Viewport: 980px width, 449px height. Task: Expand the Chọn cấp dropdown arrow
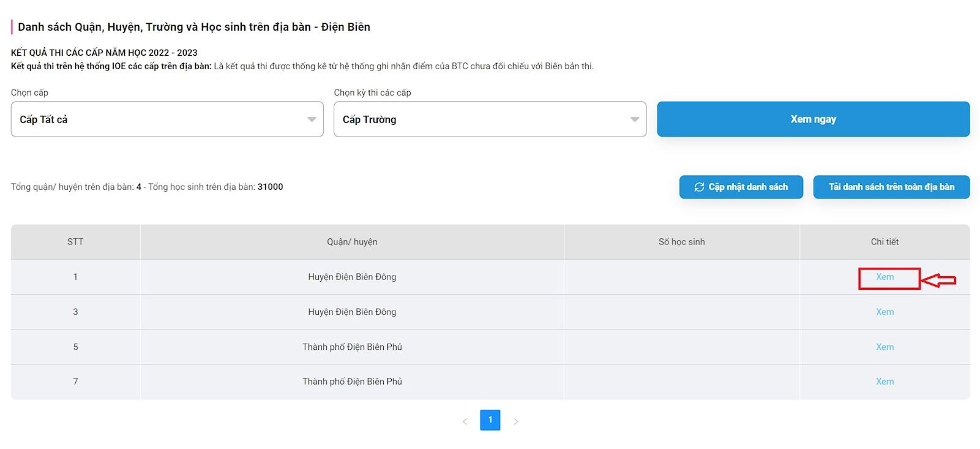click(x=312, y=119)
